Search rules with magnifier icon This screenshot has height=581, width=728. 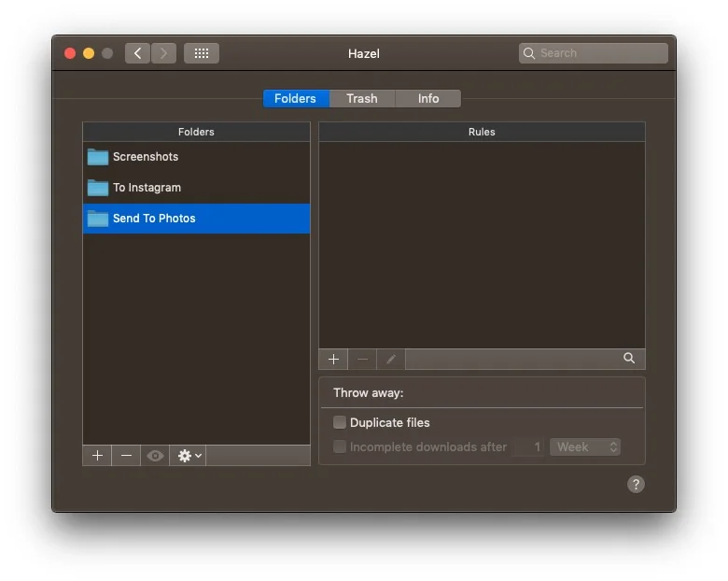tap(629, 358)
